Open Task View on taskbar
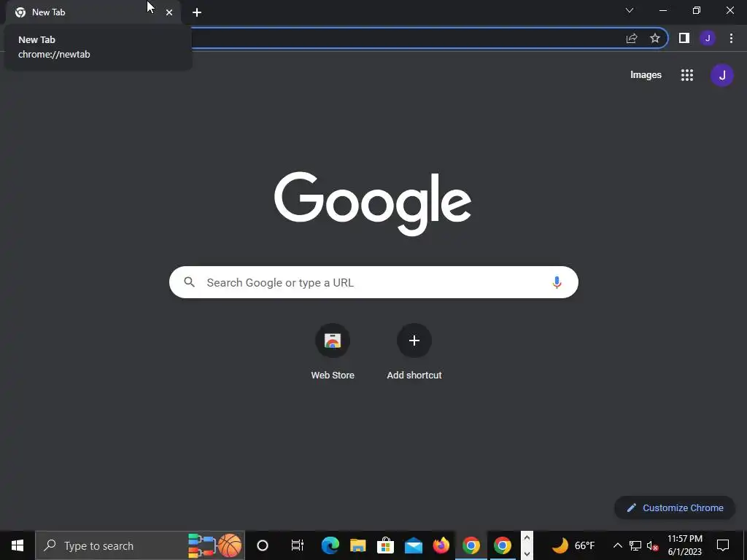The height and width of the screenshot is (560, 747). [298, 545]
